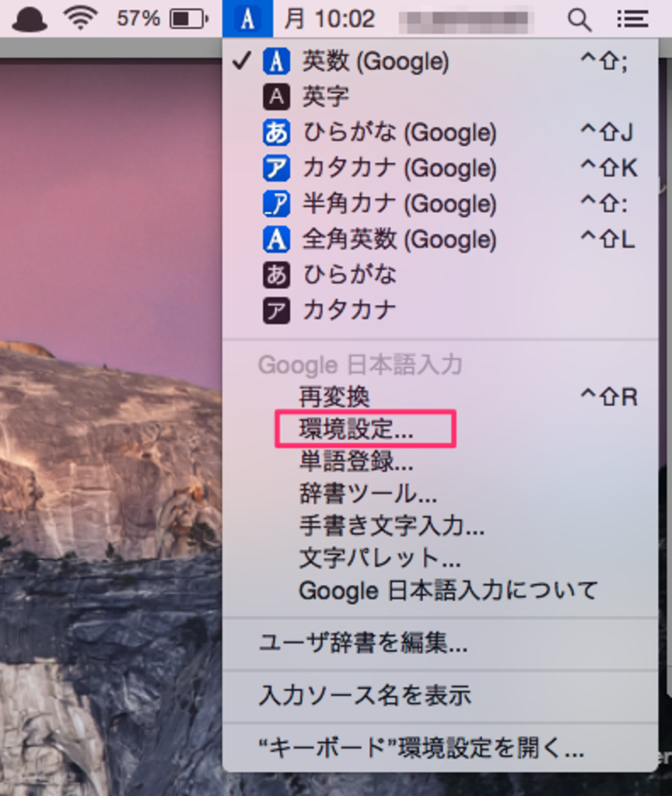Launch 辞書ツール... dictionary tool
The width and height of the screenshot is (672, 796).
point(440,494)
